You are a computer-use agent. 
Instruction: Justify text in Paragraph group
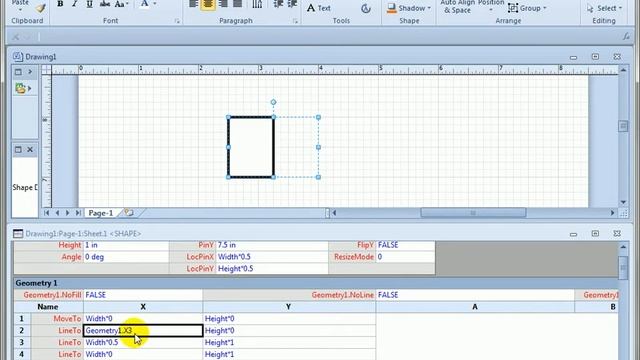pos(237,4)
